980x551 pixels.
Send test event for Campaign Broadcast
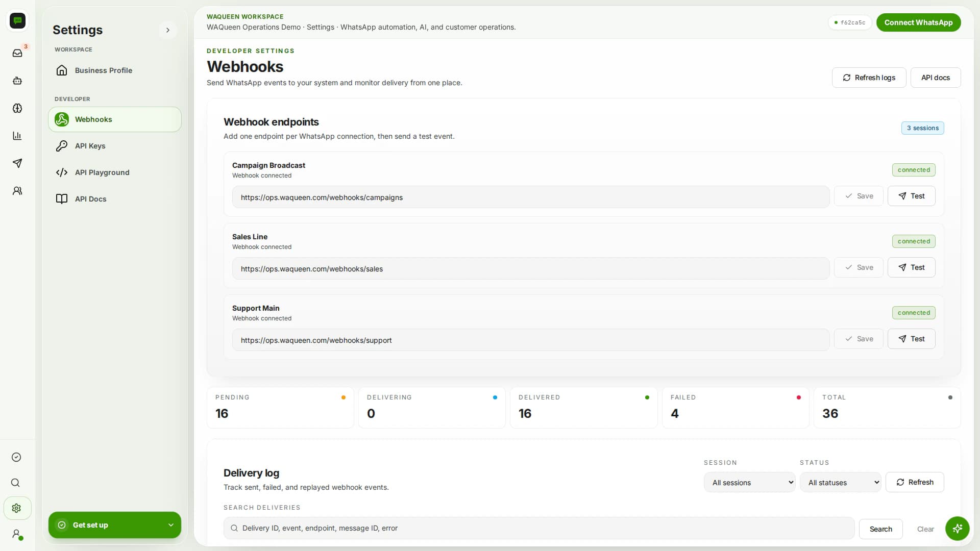tap(911, 196)
